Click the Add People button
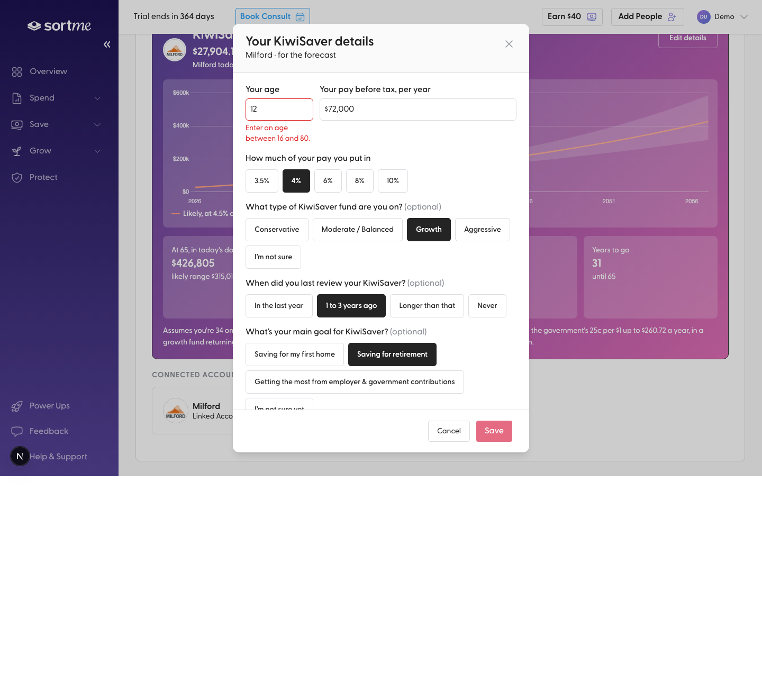 tap(648, 17)
